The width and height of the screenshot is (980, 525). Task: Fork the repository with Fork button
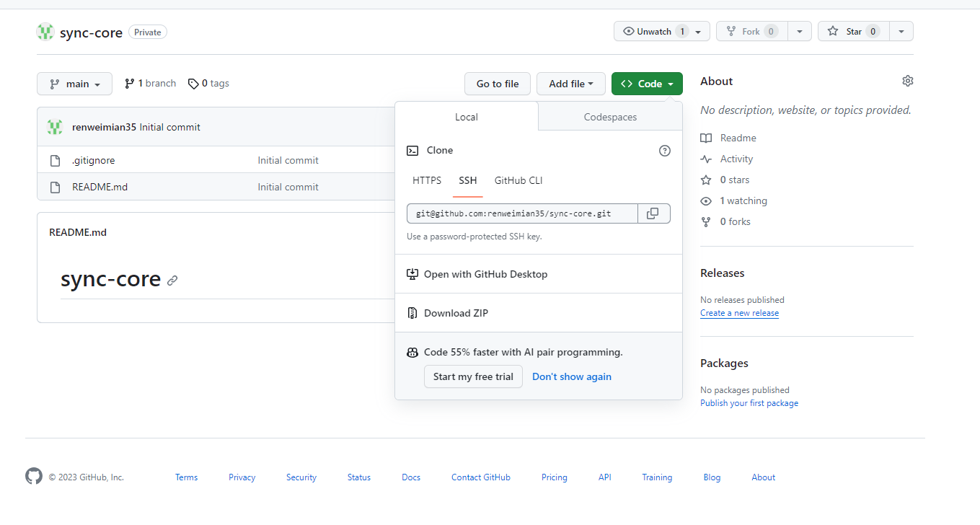pyautogui.click(x=751, y=31)
